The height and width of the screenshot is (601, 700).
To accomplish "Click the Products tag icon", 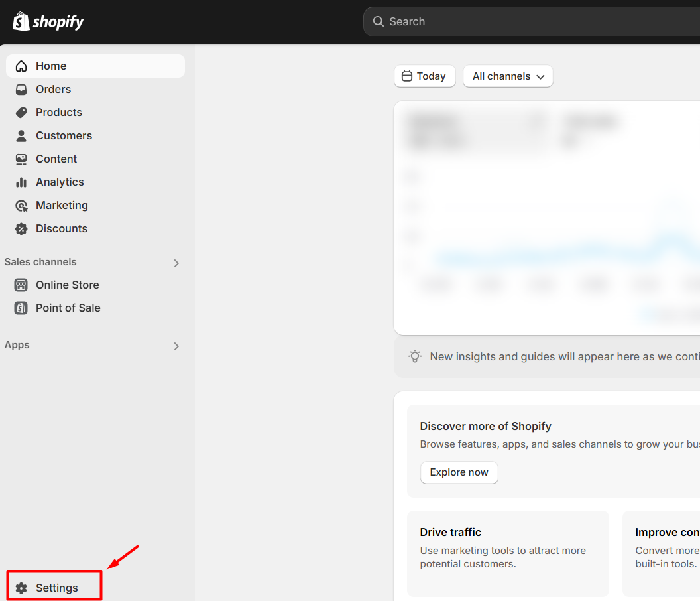I will point(21,113).
